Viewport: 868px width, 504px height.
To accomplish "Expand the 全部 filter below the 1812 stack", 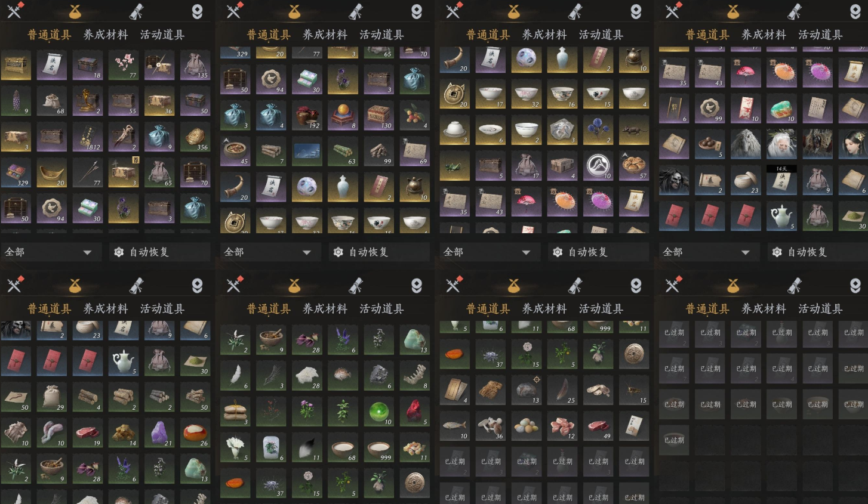I will (49, 252).
